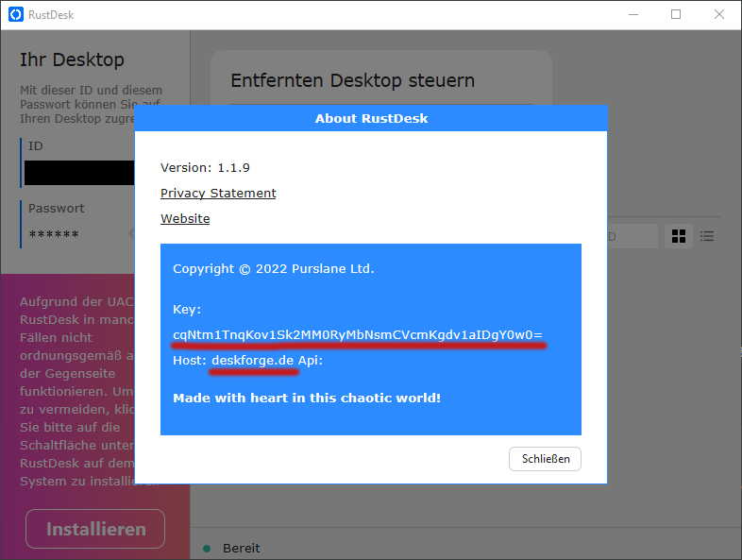Viewport: 742px width, 560px height.
Task: Open the Privacy Statement link
Action: 218,194
